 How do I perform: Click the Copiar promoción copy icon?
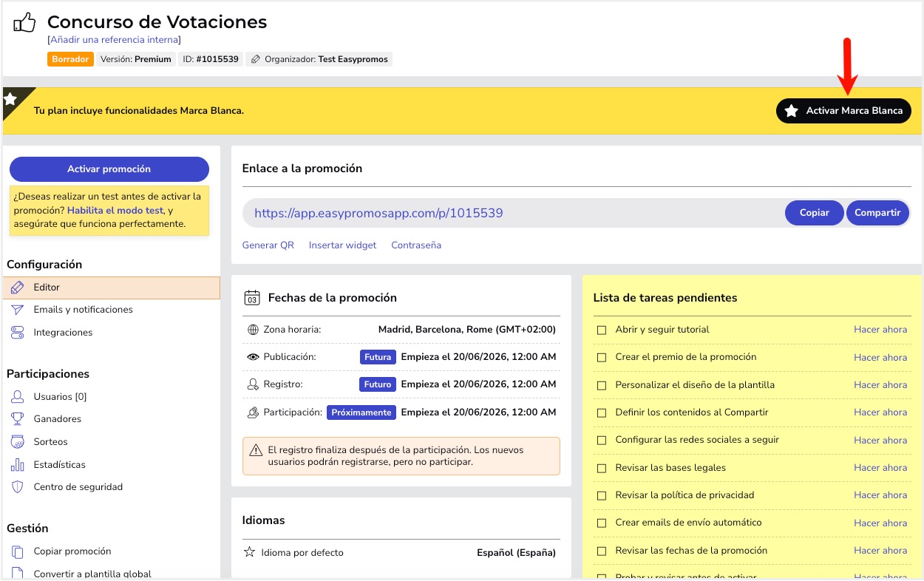pos(18,551)
